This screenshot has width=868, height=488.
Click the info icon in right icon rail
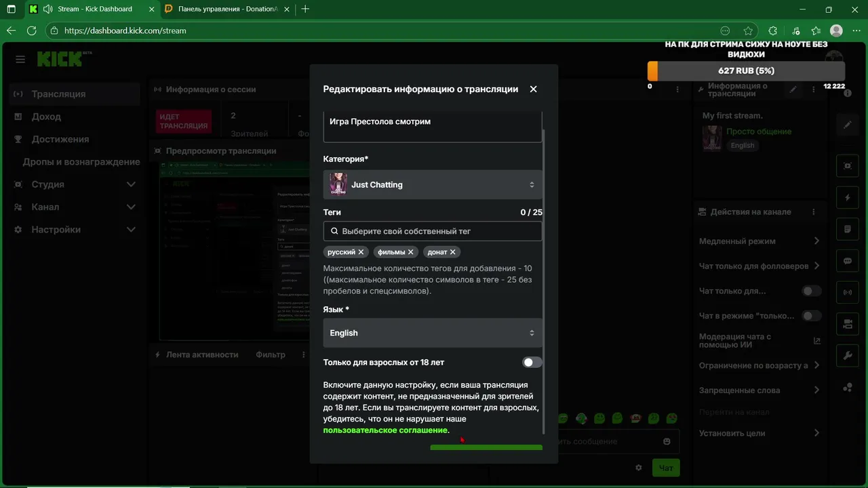point(848,93)
